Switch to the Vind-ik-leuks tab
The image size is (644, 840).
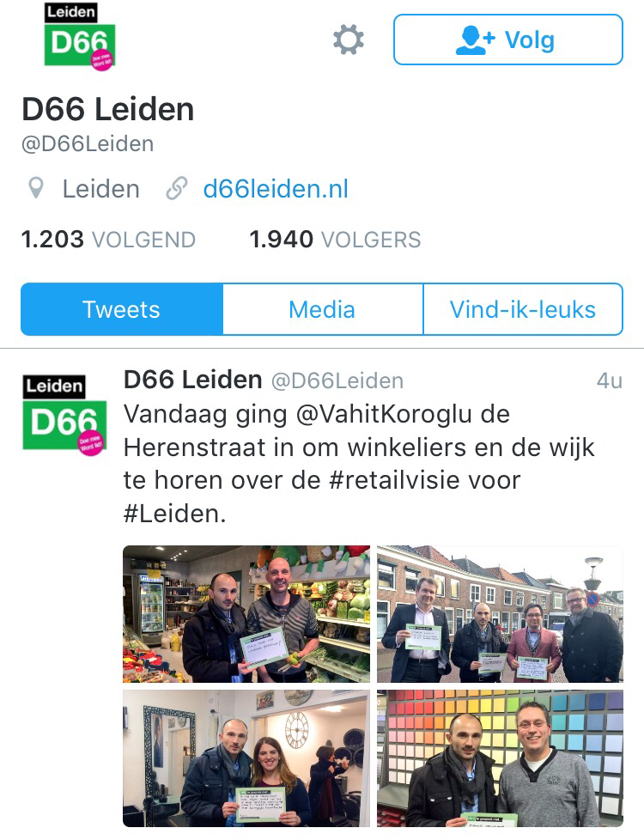click(523, 310)
